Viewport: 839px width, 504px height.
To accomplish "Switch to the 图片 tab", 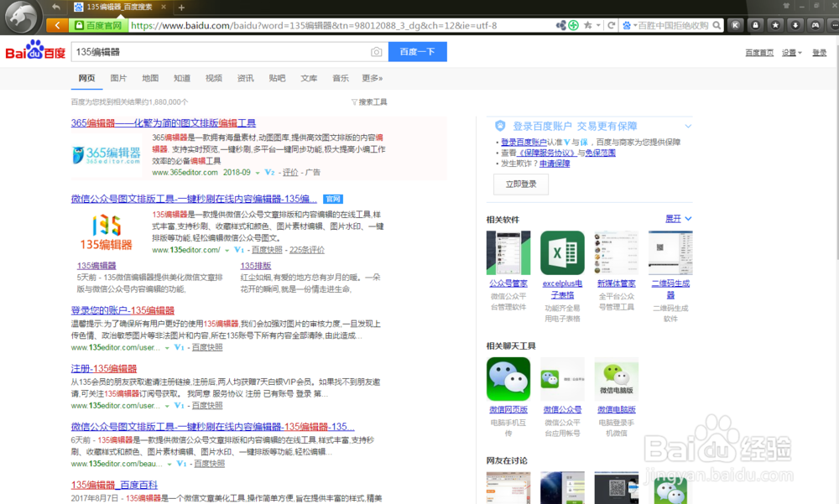I will tap(118, 78).
